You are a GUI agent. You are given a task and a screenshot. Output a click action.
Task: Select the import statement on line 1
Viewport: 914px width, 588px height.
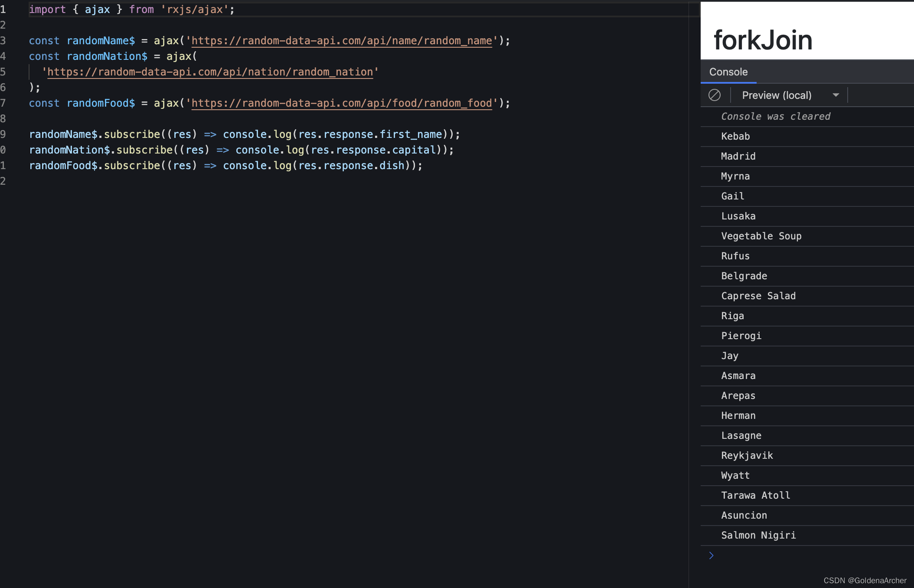[130, 9]
